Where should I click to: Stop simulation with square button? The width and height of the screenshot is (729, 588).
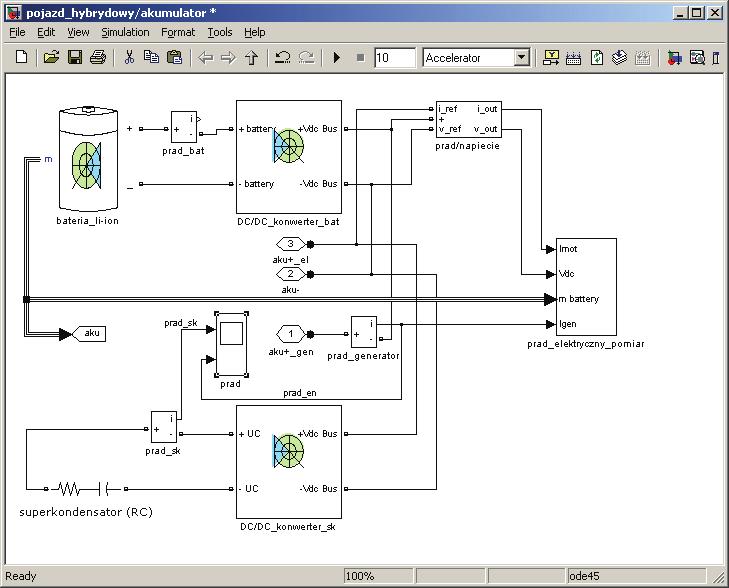[360, 58]
